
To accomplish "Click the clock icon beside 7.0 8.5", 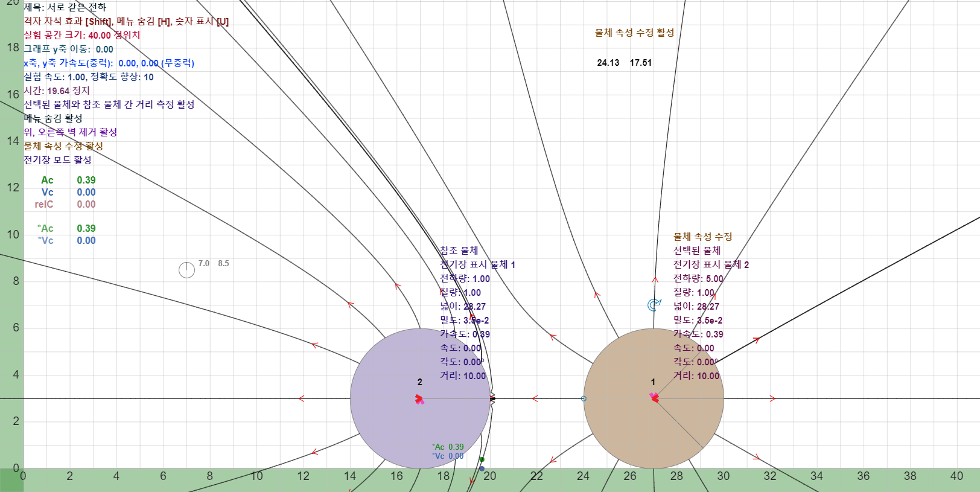I will [186, 270].
